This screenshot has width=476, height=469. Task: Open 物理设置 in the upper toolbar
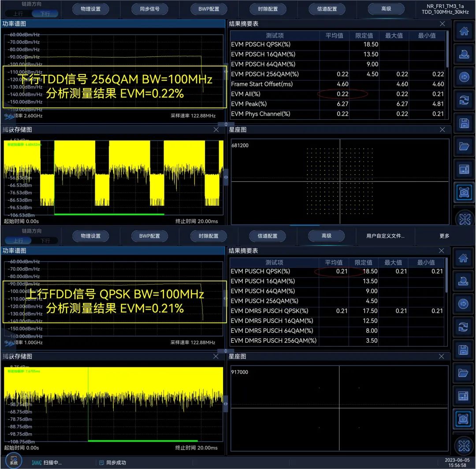click(x=90, y=9)
